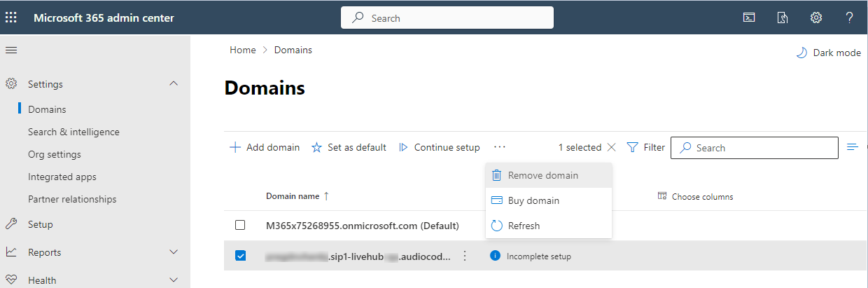Select Remove domain from the menu
The height and width of the screenshot is (288, 868).
coord(549,175)
